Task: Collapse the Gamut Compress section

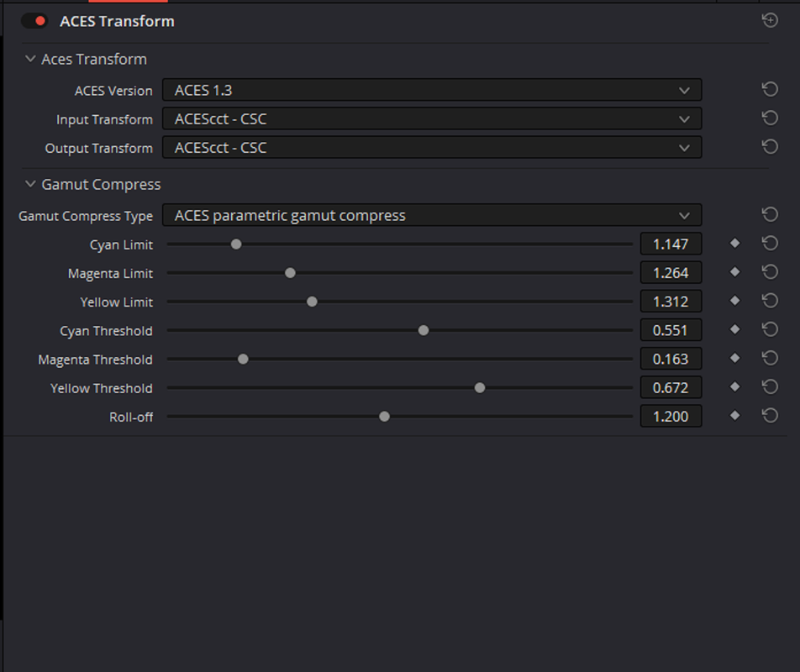Action: point(30,184)
